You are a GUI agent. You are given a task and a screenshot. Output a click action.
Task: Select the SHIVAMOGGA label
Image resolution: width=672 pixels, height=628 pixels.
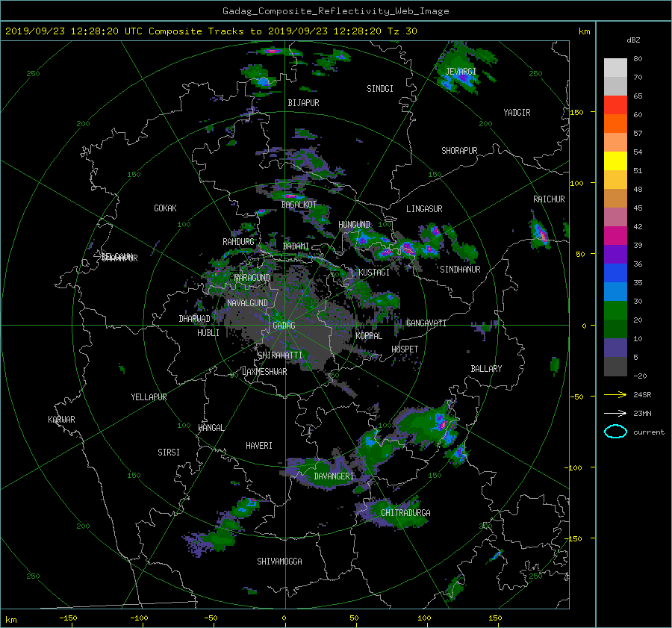pyautogui.click(x=279, y=561)
